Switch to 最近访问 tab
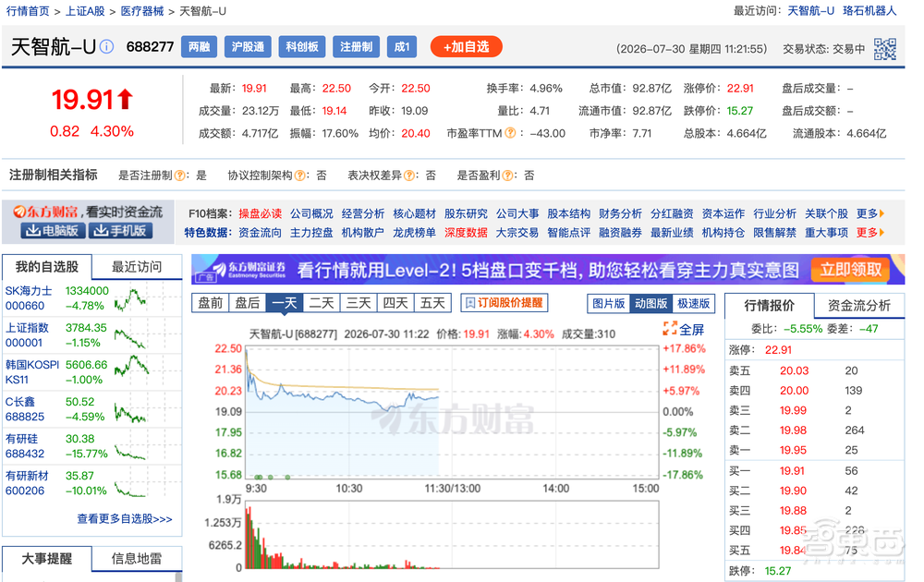The image size is (924, 582). coord(137,267)
